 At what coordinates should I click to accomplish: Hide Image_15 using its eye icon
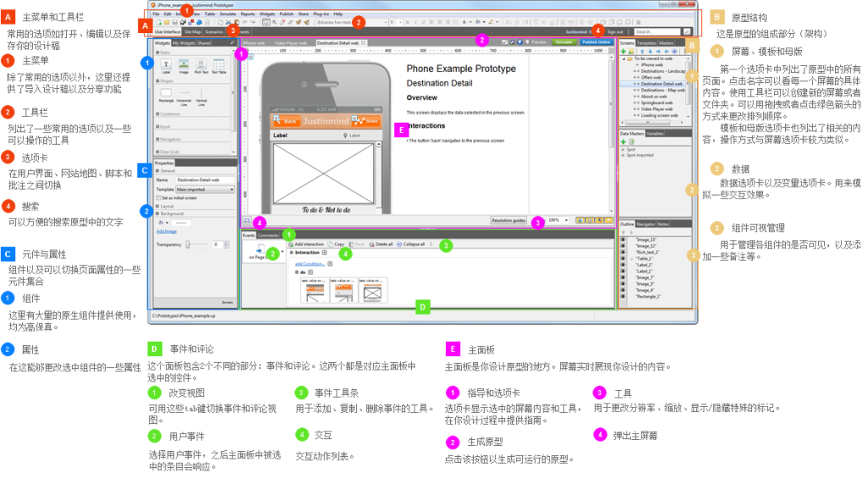pos(623,240)
